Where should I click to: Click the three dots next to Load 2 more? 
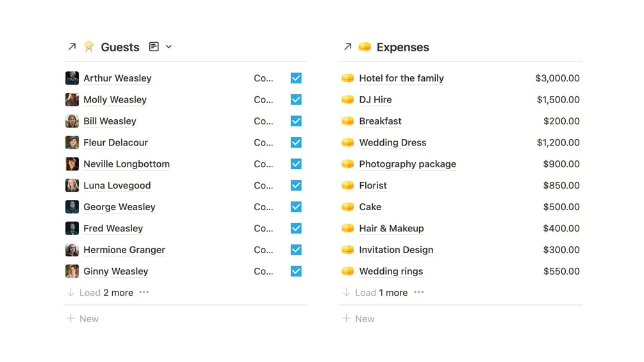point(144,292)
